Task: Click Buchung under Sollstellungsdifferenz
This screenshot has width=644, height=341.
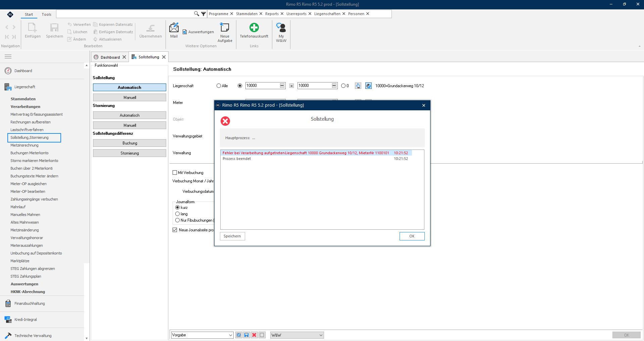Action: pyautogui.click(x=130, y=143)
